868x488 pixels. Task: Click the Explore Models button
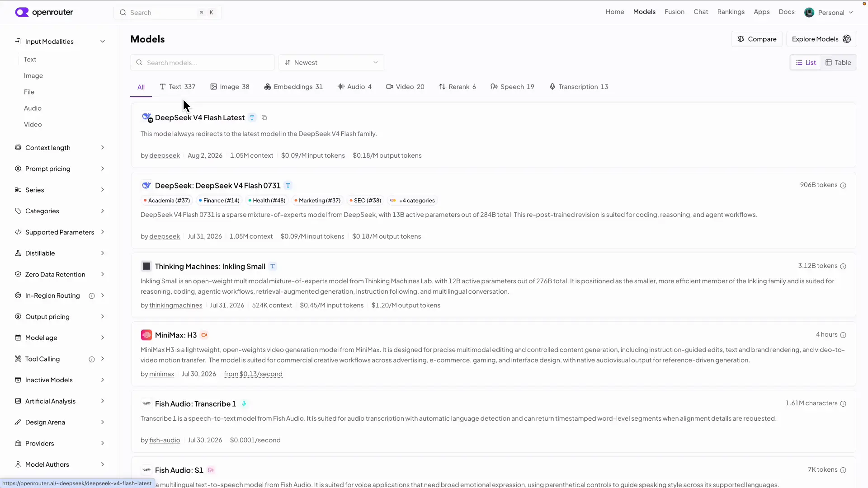pos(821,39)
